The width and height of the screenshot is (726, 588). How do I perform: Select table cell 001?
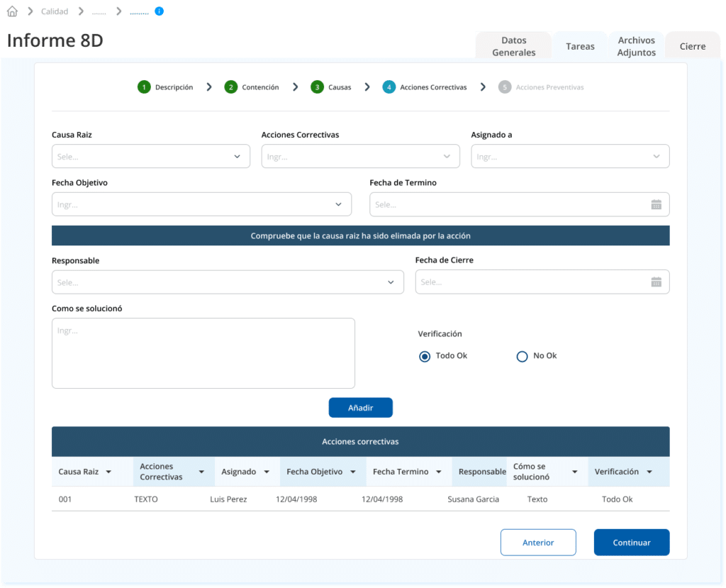pos(65,499)
